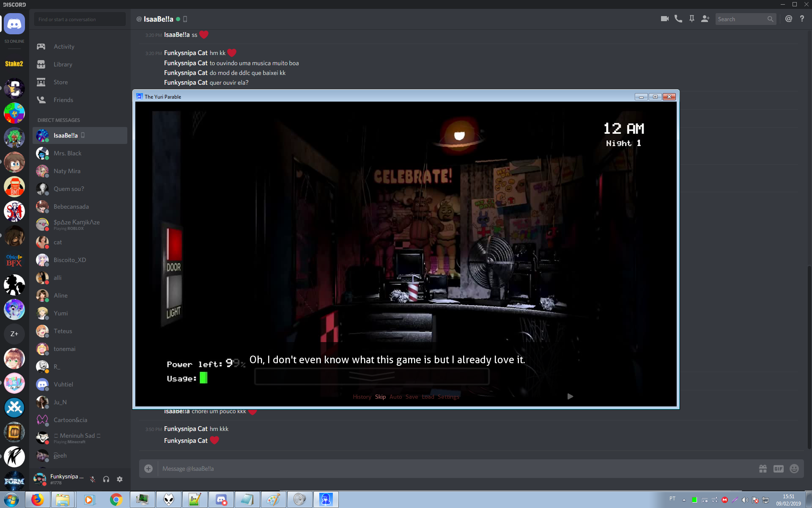The image size is (812, 508).
Task: Open Discord Home direct messages icon
Action: (x=14, y=24)
